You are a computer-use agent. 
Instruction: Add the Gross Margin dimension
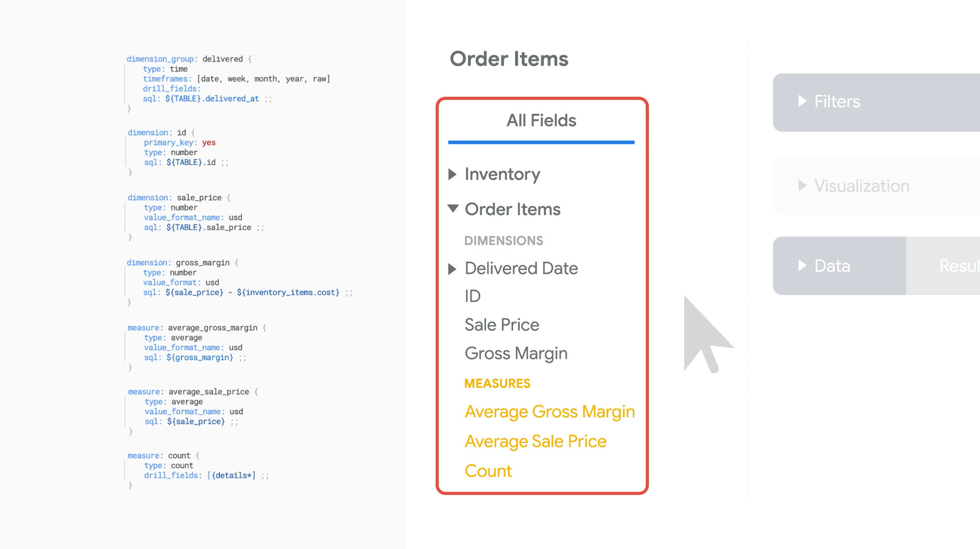coord(516,353)
